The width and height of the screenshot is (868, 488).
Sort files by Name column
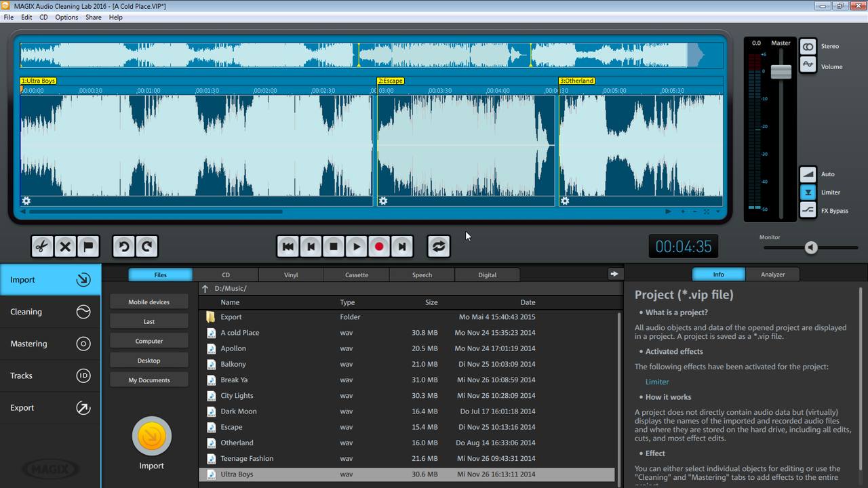tap(230, 302)
